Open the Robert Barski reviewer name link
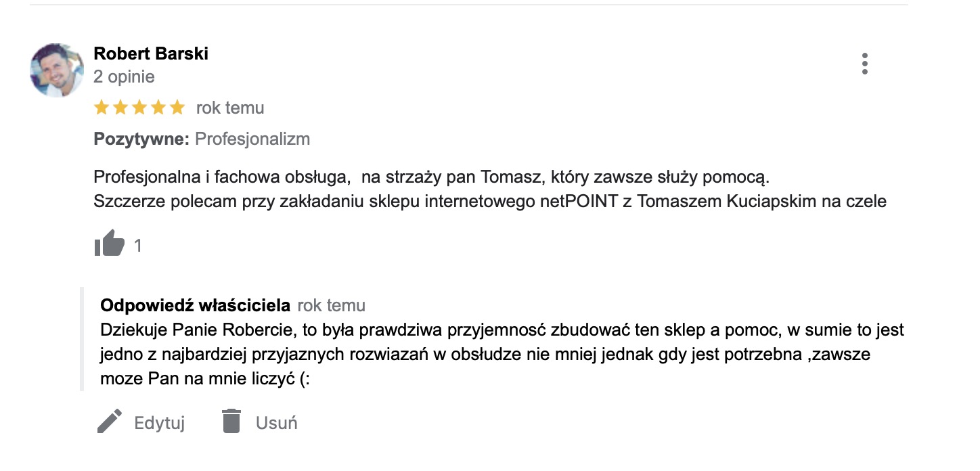This screenshot has height=471, width=980. pyautogui.click(x=151, y=53)
